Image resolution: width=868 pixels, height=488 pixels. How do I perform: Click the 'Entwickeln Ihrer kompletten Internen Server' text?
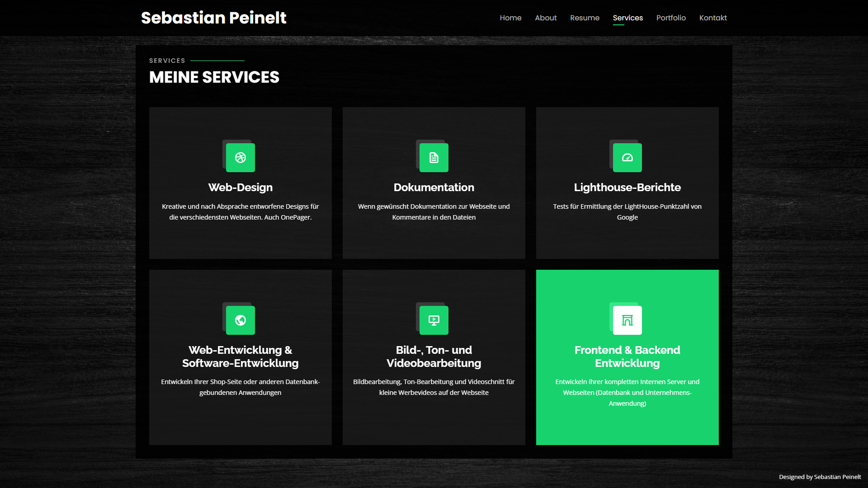tap(627, 393)
